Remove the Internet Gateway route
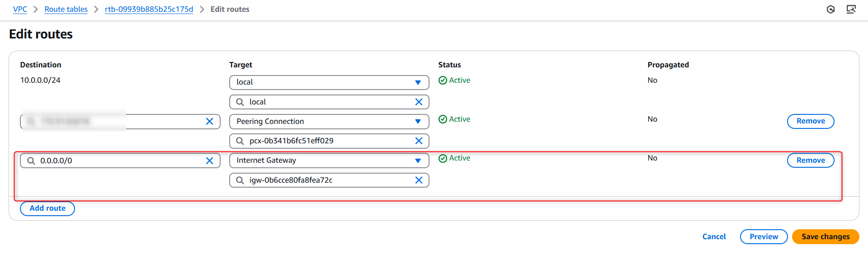Screen dimensions: 868x274 (x=810, y=160)
